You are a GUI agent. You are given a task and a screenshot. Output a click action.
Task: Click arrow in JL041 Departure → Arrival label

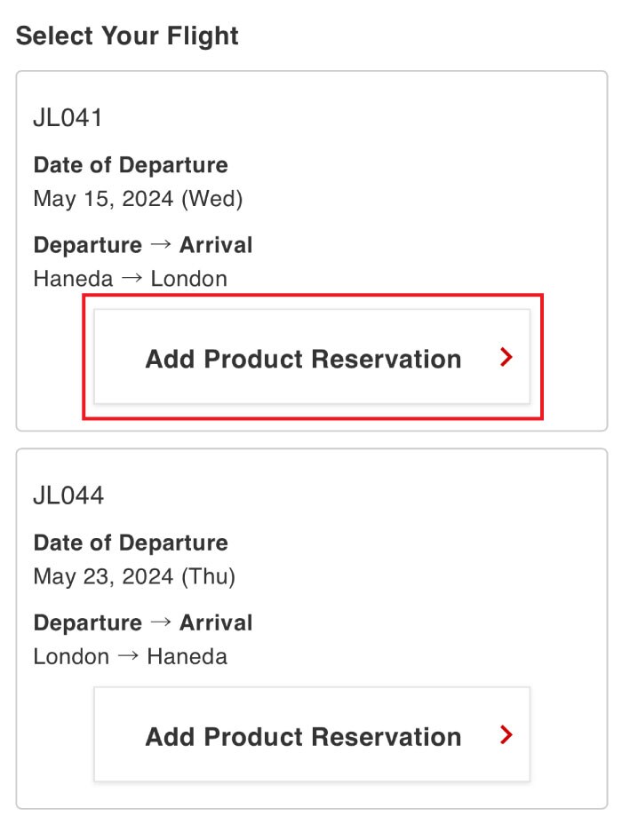161,245
